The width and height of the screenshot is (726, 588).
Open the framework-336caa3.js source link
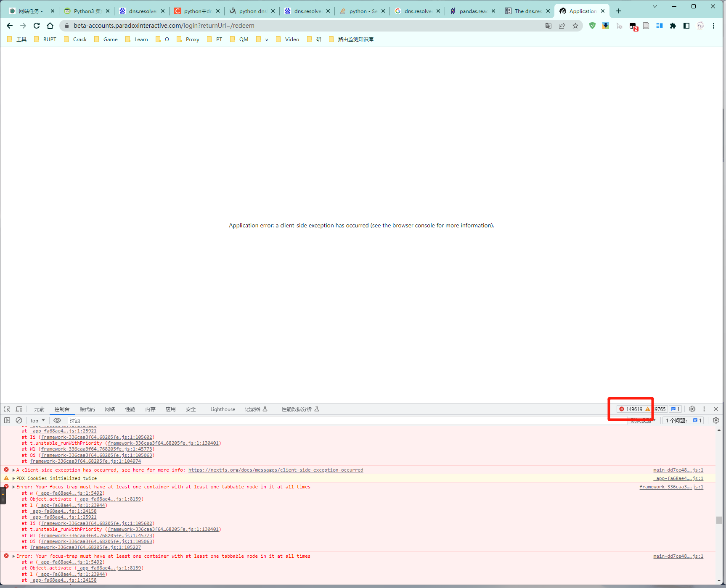[x=671, y=486]
